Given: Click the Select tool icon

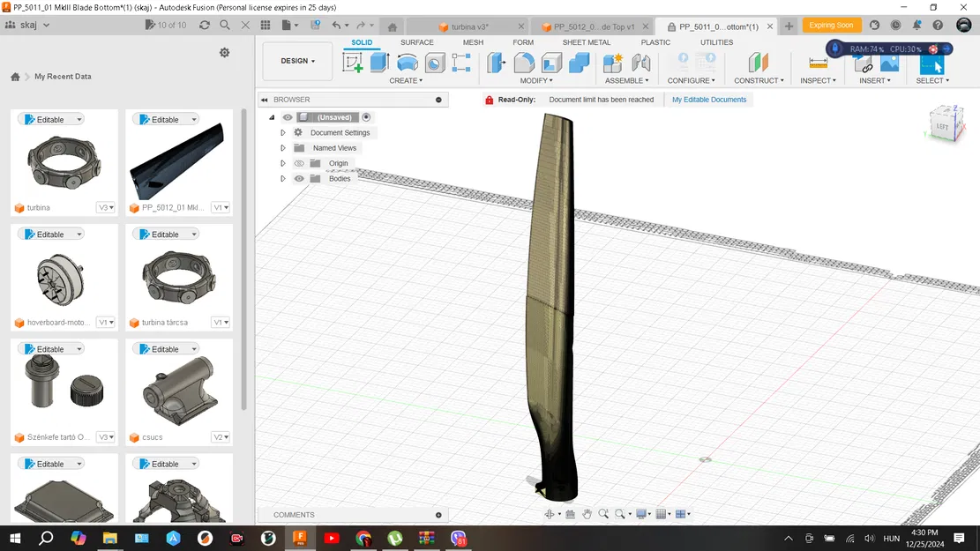Looking at the screenshot, I should point(931,64).
